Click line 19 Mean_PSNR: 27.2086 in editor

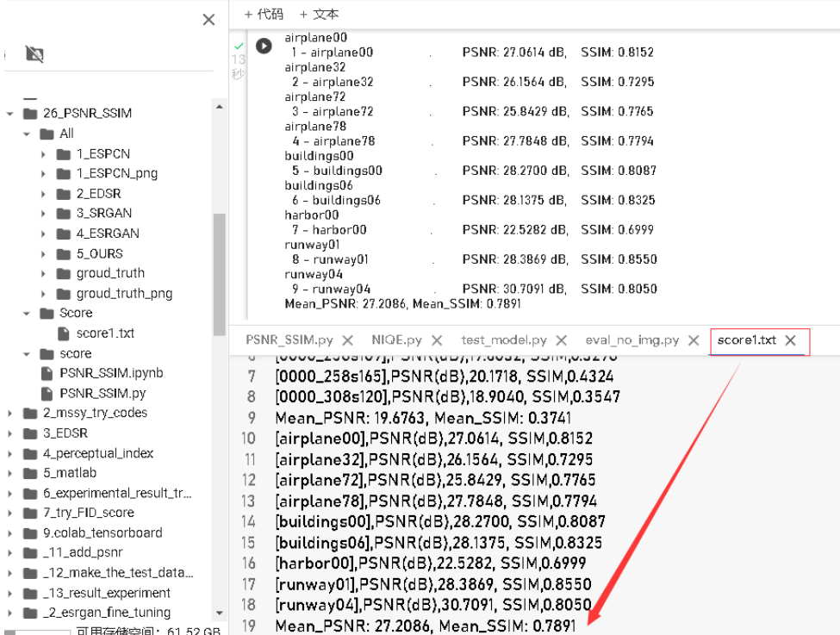[426, 626]
